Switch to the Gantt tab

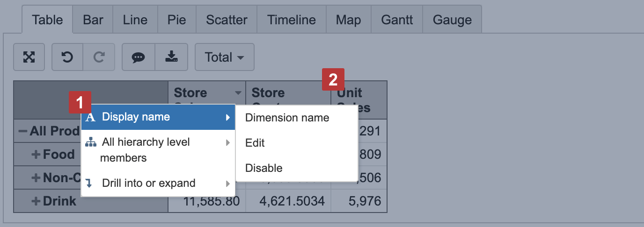397,20
